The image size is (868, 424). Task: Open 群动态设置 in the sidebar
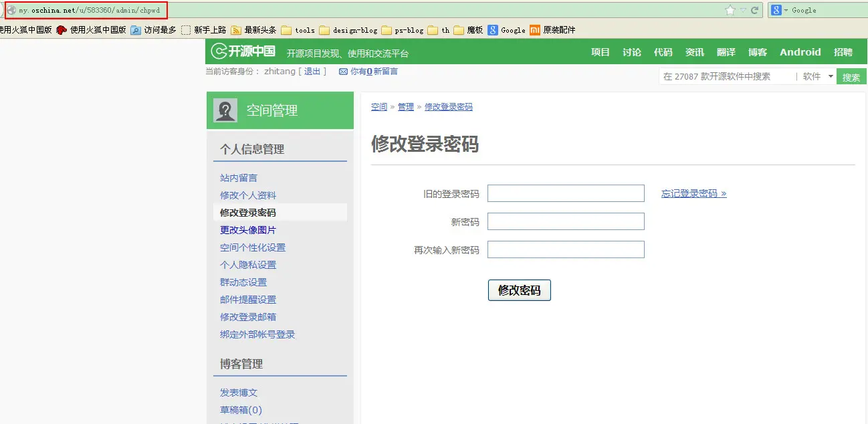coord(243,282)
